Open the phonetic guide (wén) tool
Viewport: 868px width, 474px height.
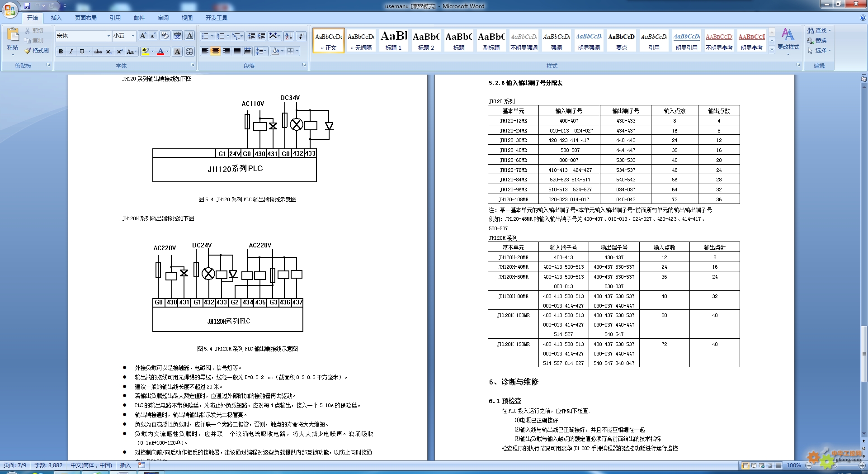pos(177,36)
